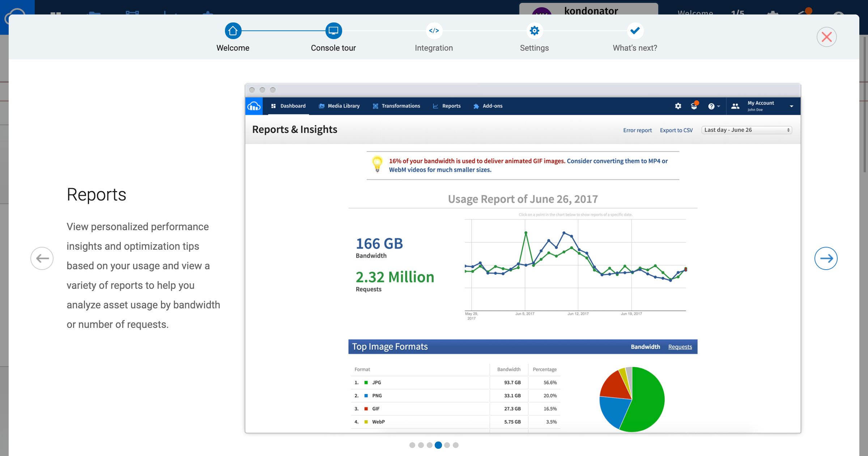Click the Error report link
Screen dimensions: 868x456
[x=637, y=130]
